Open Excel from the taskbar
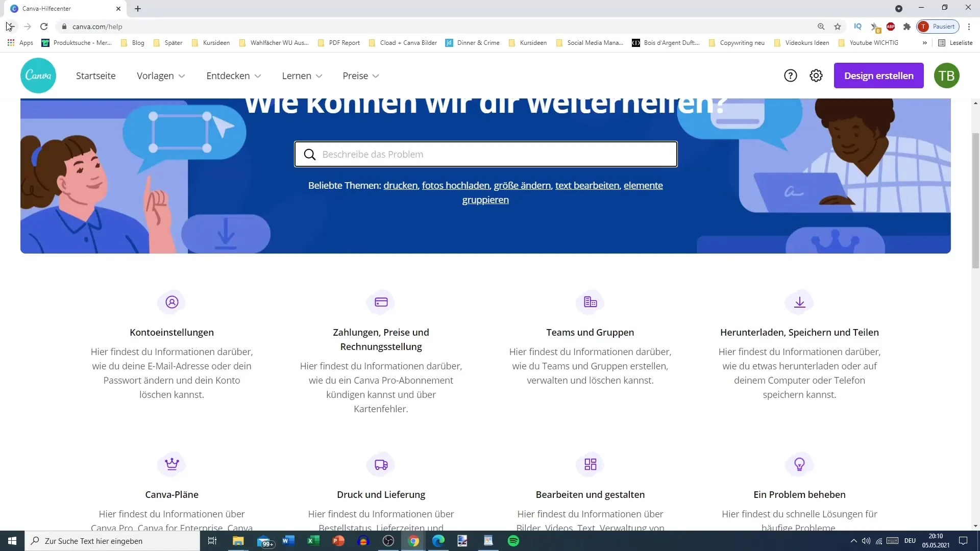980x551 pixels. click(313, 541)
